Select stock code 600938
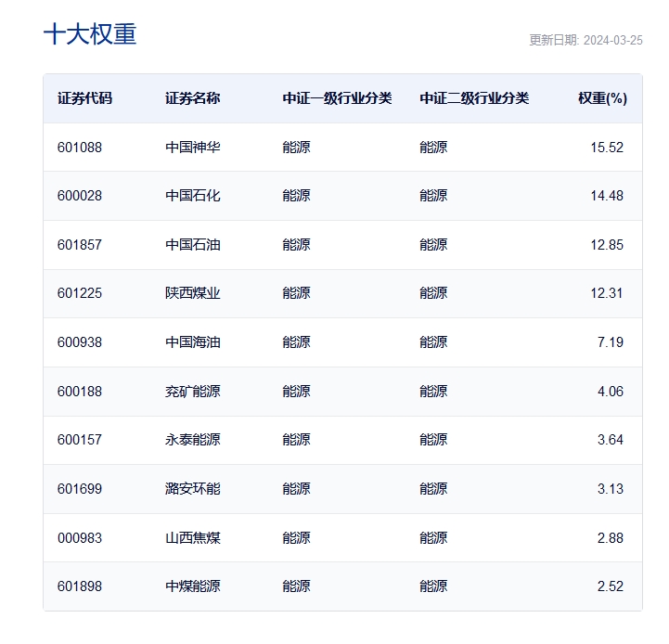The height and width of the screenshot is (644, 669). point(80,341)
